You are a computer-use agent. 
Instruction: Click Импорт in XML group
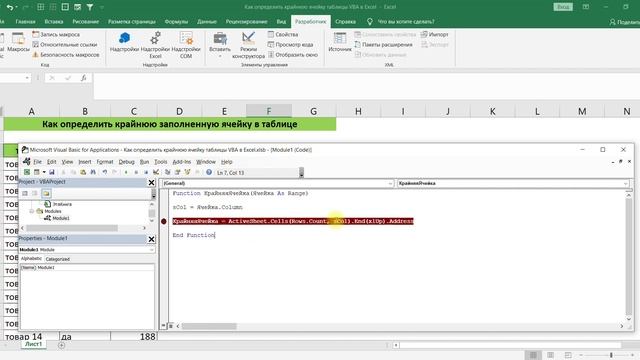pyautogui.click(x=435, y=35)
